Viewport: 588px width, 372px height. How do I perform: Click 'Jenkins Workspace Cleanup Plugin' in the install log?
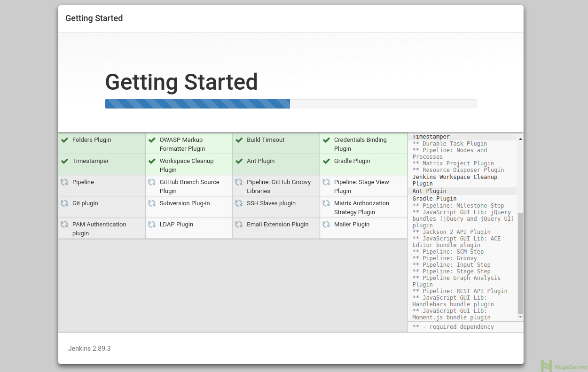pos(455,180)
